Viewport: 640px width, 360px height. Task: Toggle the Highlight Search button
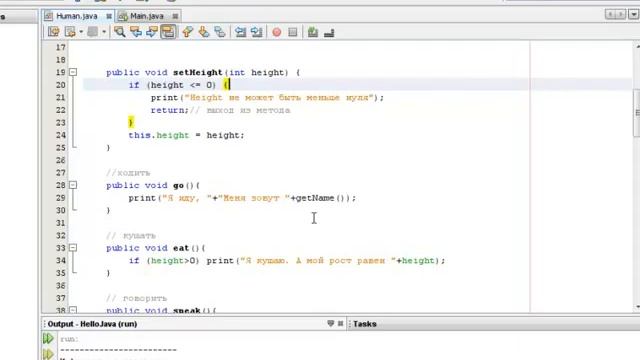168,32
